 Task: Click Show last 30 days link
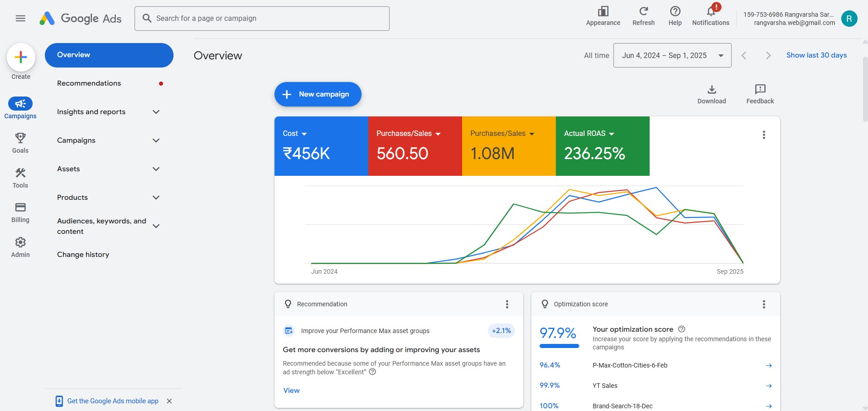(x=816, y=55)
